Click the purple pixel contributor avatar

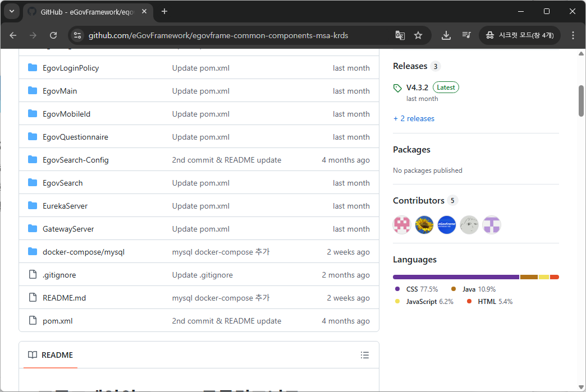pos(492,225)
